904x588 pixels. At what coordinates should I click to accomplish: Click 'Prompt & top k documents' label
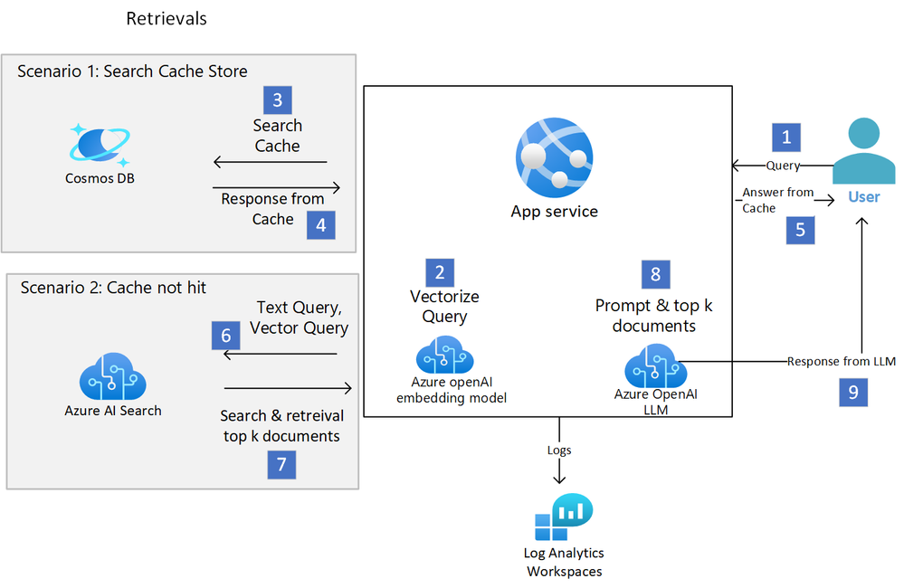coord(653,316)
